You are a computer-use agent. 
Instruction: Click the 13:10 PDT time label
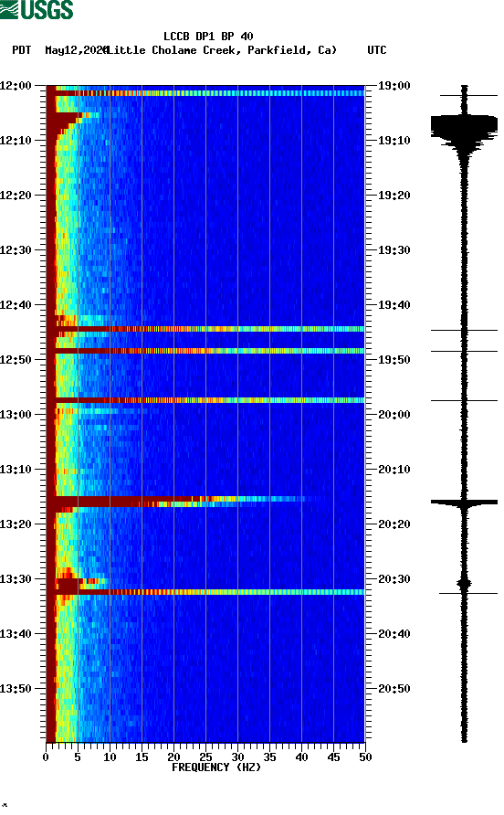(x=16, y=470)
